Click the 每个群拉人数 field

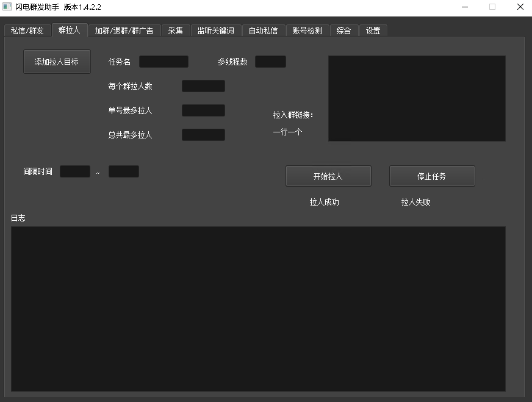(x=203, y=86)
